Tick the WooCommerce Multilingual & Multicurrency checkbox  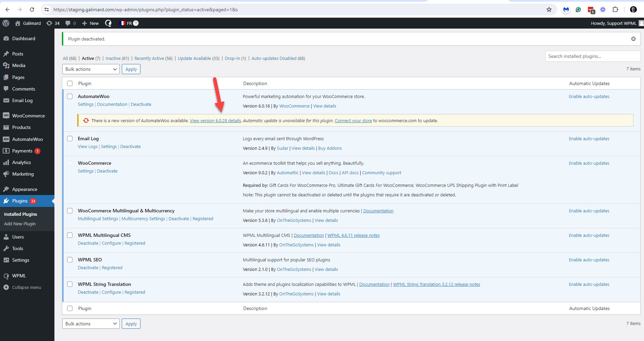click(x=70, y=211)
